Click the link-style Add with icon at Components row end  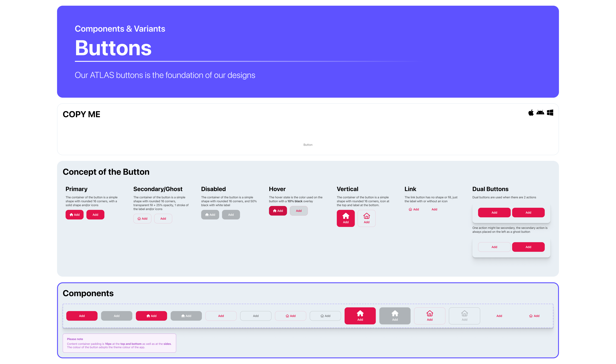(534, 316)
